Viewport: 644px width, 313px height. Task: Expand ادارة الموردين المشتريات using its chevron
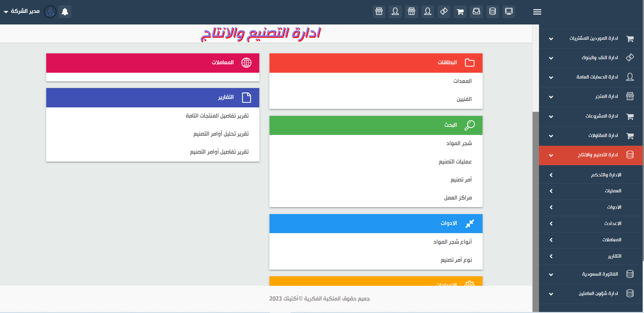coord(551,39)
